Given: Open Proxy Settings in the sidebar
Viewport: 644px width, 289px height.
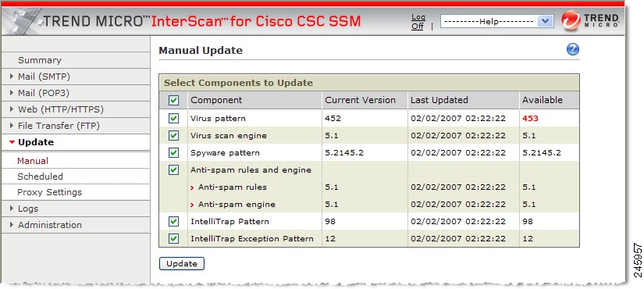Looking at the screenshot, I should [x=49, y=192].
